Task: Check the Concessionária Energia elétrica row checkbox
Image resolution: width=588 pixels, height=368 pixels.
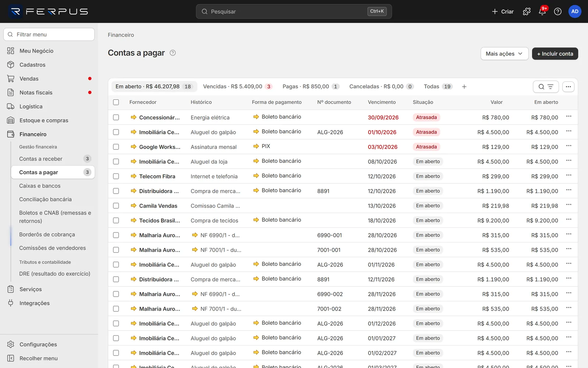Action: coord(116,117)
